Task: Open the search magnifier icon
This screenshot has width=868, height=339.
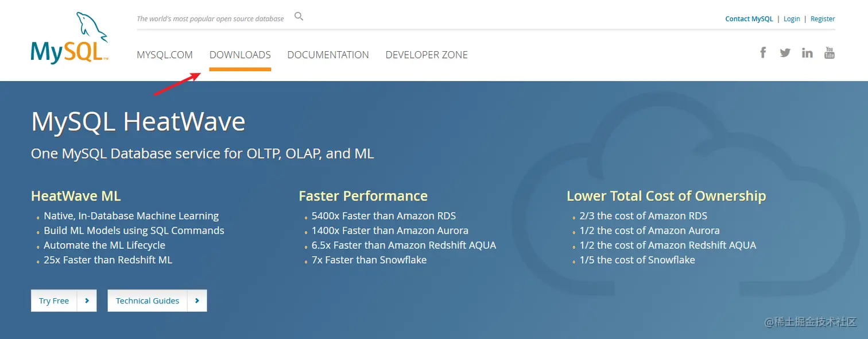Action: pyautogui.click(x=299, y=17)
